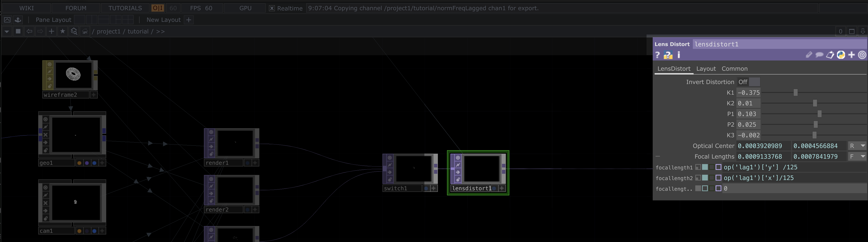This screenshot has width=868, height=242.
Task: Click the bookmark star icon in path bar
Action: 62,31
